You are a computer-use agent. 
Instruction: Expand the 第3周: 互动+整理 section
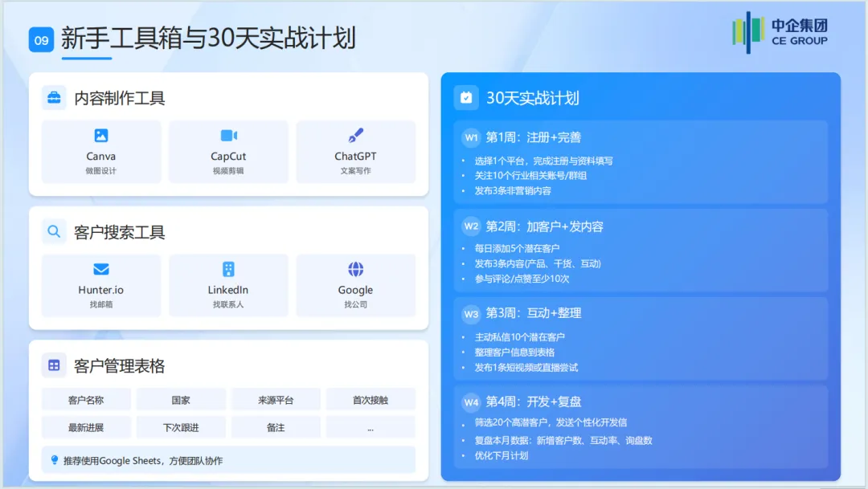coord(534,313)
